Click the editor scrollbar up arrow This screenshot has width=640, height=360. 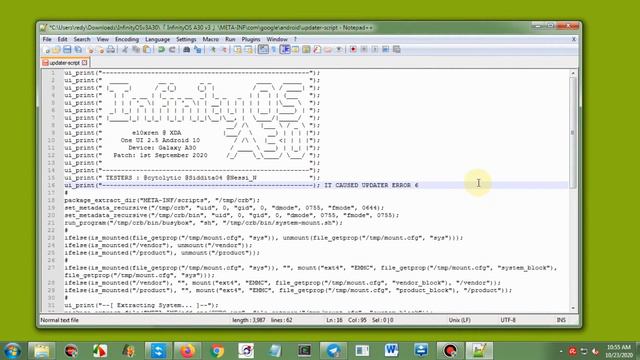point(573,73)
